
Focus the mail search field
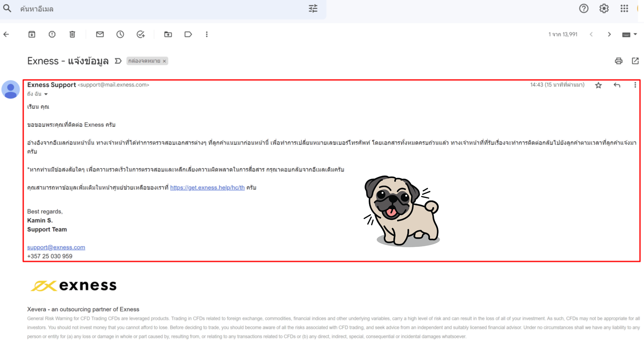tap(163, 9)
